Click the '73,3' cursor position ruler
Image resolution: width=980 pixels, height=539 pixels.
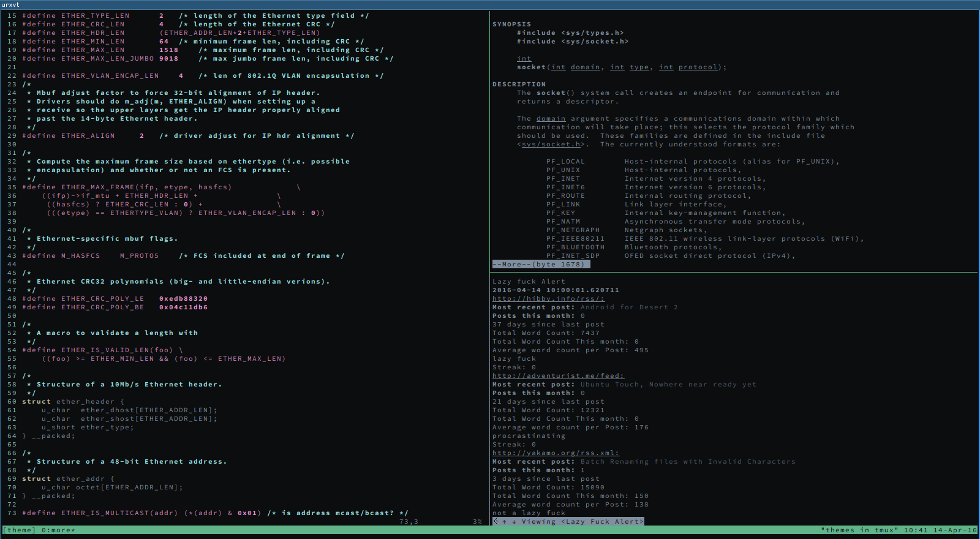coord(409,522)
